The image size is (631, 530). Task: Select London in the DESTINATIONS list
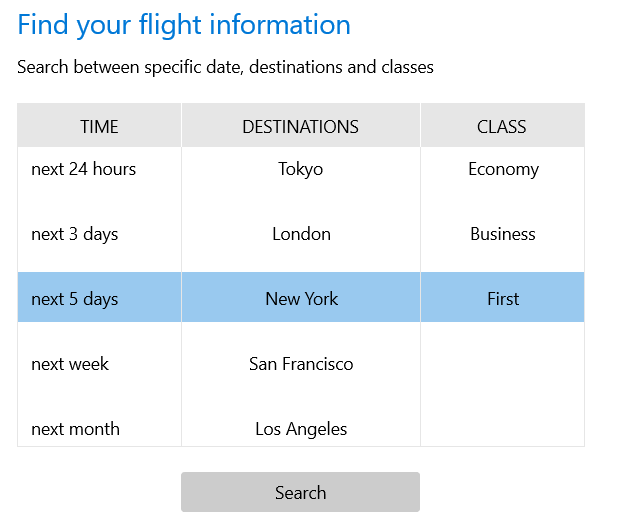(301, 234)
